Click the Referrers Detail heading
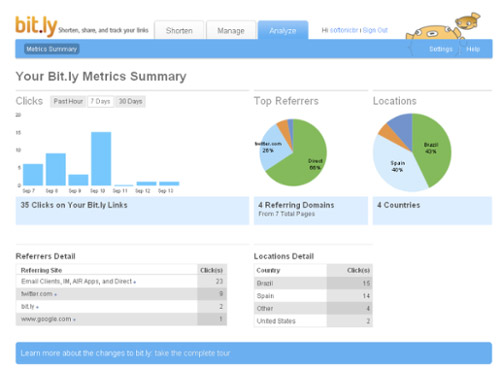This screenshot has height=368, width=500. click(46, 256)
